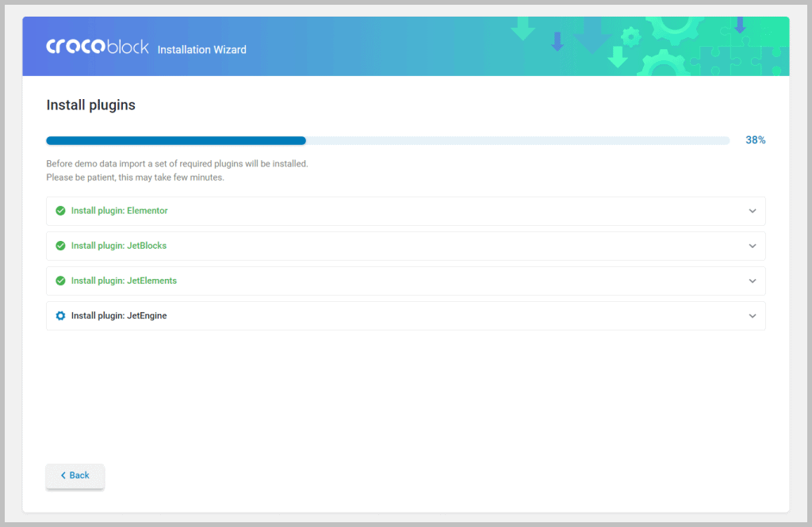Expand the Elementor installation details
The image size is (812, 527).
[x=753, y=211]
